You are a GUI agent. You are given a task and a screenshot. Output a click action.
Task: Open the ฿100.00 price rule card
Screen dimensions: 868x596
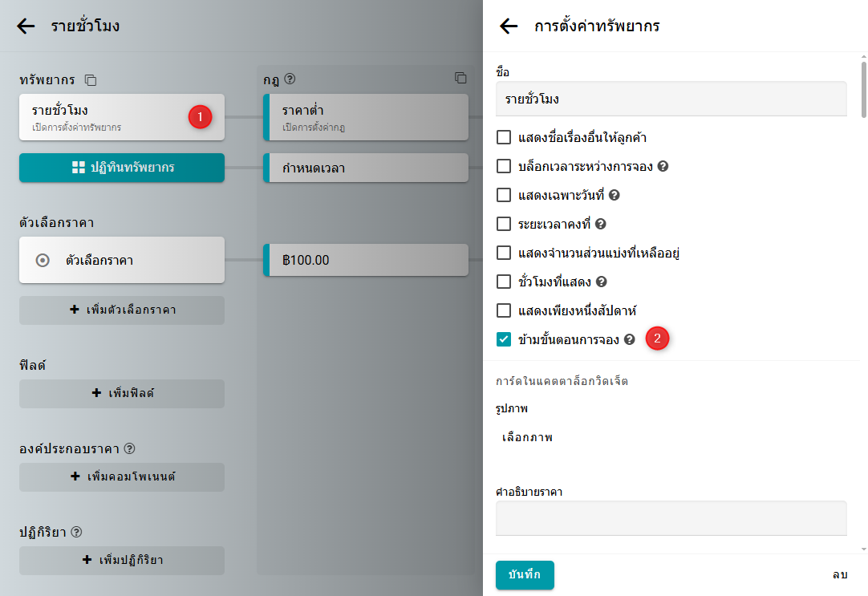366,261
